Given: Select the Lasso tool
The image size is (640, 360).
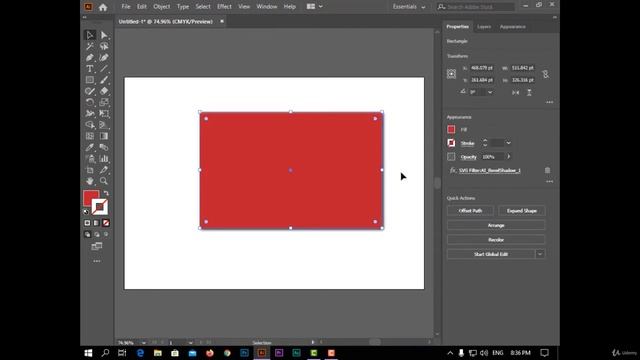Looking at the screenshot, I should click(104, 46).
